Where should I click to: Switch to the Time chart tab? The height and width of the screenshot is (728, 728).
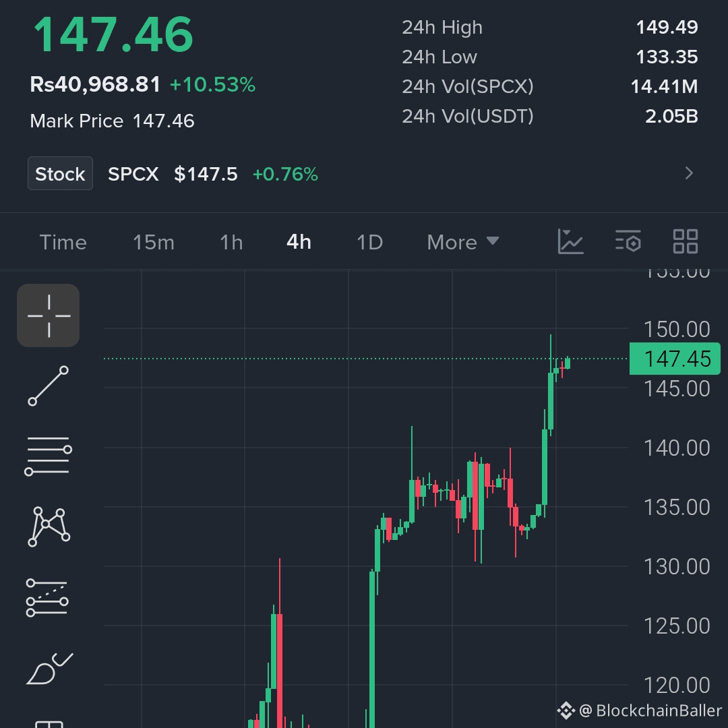[x=63, y=243]
